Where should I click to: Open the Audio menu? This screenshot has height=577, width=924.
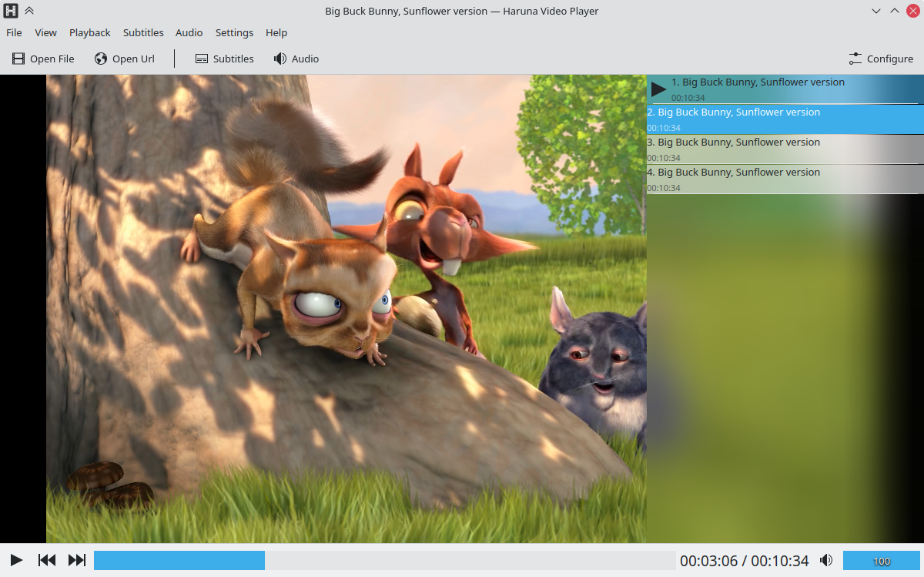189,32
